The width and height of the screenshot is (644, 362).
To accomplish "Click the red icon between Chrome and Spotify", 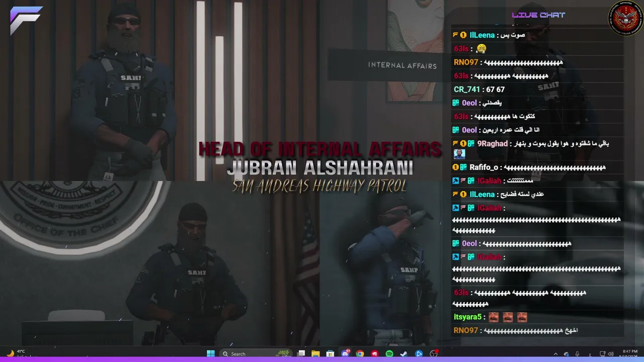I will [x=375, y=354].
